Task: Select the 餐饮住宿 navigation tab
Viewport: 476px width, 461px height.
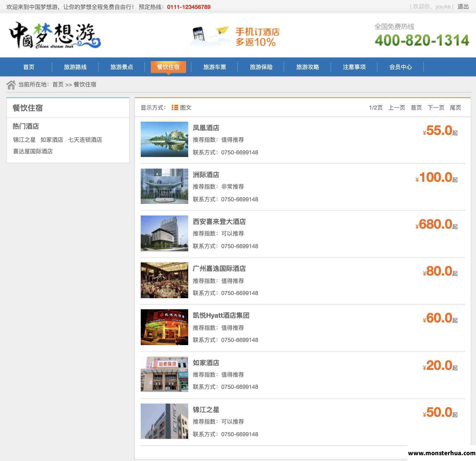Action: click(168, 67)
